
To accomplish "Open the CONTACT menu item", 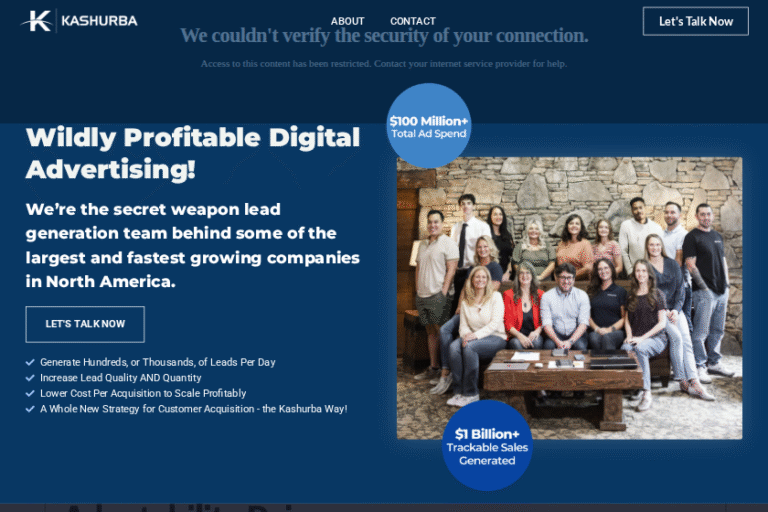I will [x=413, y=21].
